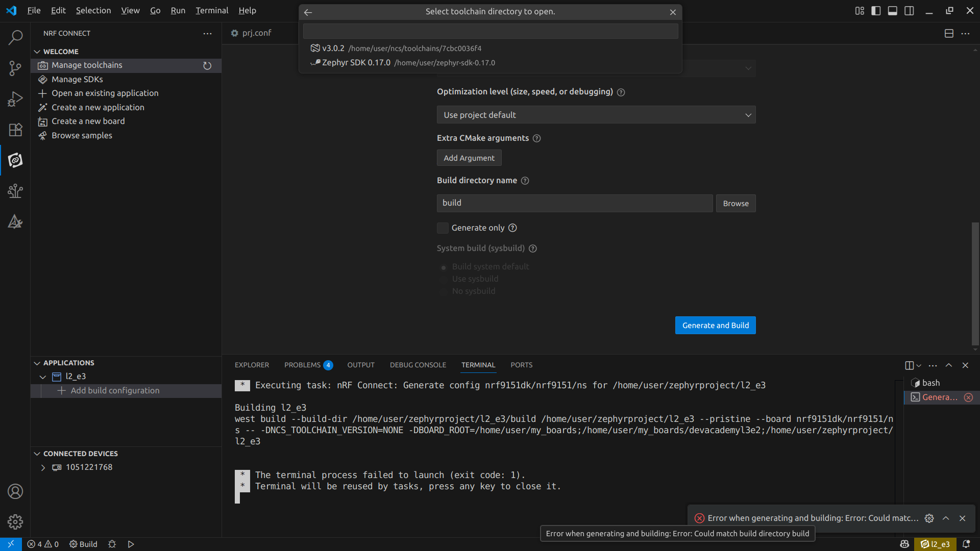Screen dimensions: 980x551
Task: Select No sysbuild radio
Action: [444, 291]
